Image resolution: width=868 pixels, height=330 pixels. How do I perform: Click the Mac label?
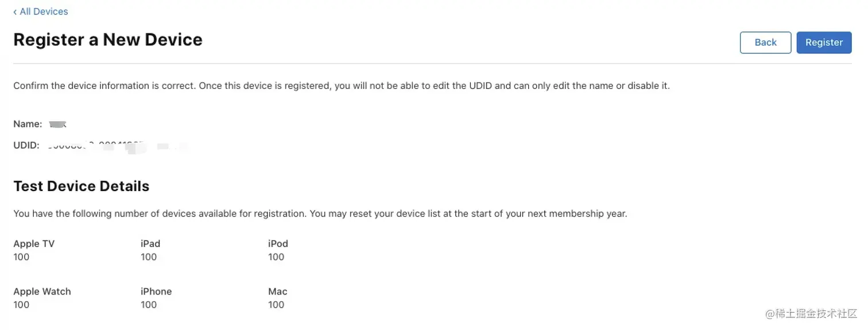pyautogui.click(x=278, y=292)
